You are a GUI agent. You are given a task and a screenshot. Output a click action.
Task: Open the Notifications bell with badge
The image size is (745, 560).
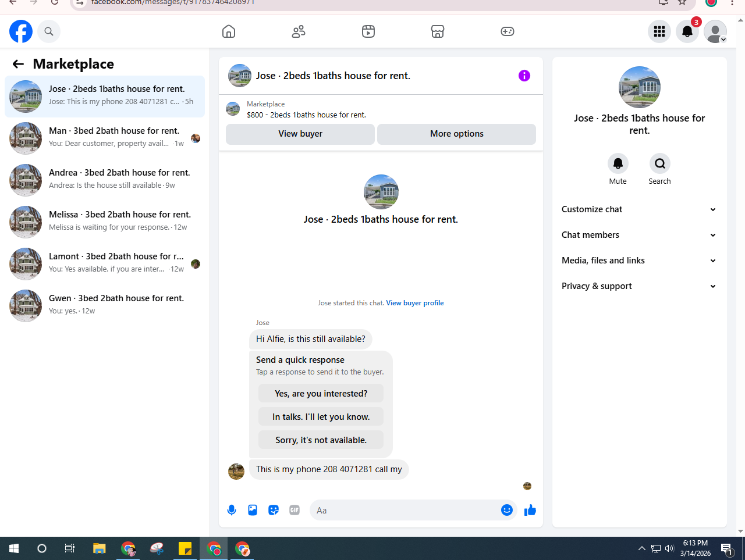click(x=687, y=31)
